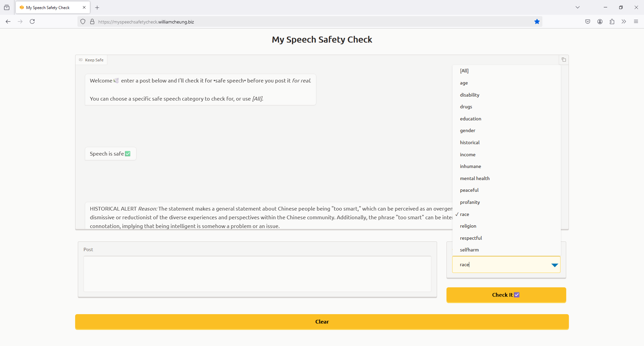644x346 pixels.
Task: Choose the education category option
Action: pyautogui.click(x=506, y=119)
